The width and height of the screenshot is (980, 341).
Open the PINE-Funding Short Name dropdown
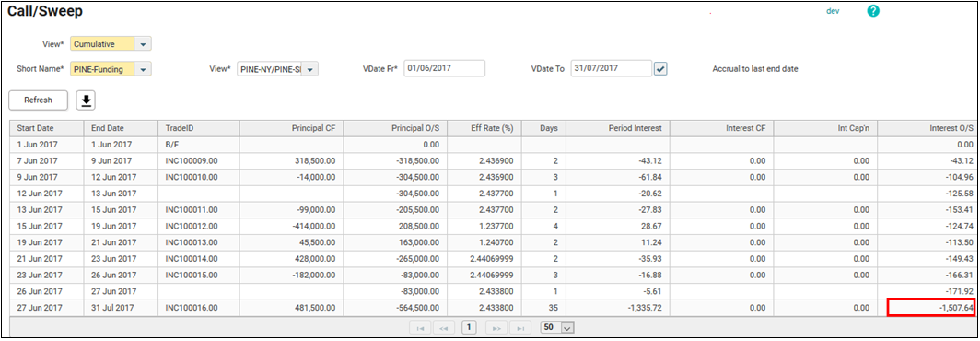pos(143,69)
